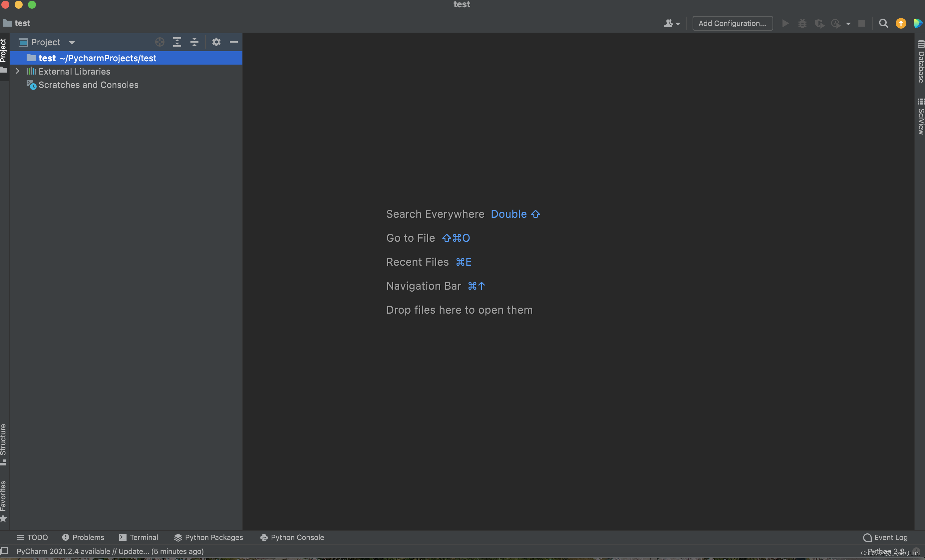The image size is (925, 560).
Task: Open the TODO tool window
Action: pos(33,537)
